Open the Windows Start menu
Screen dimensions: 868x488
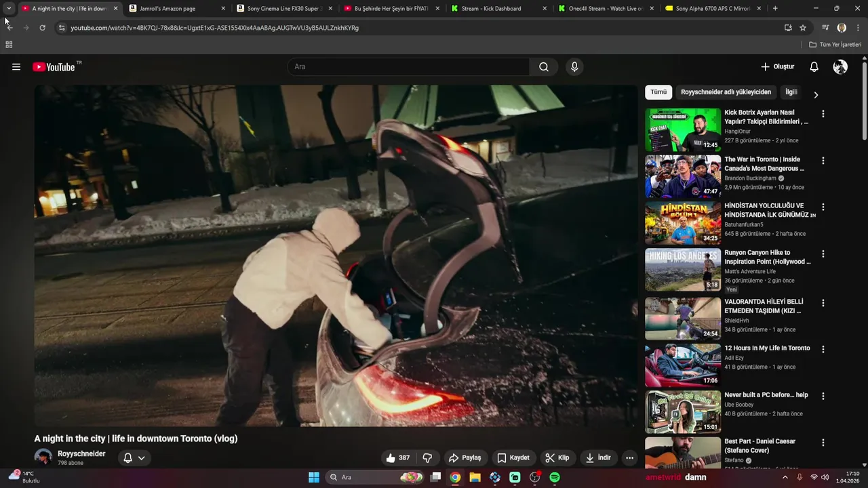coord(314,477)
